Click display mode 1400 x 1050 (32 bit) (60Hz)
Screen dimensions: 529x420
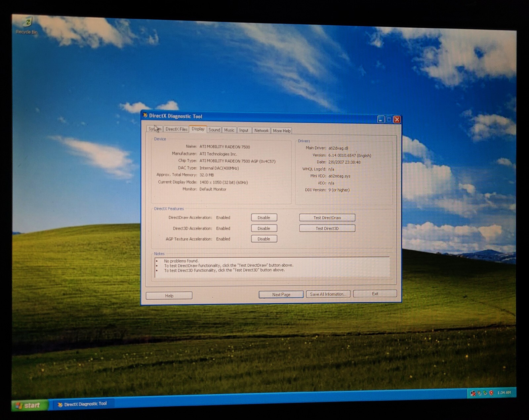(224, 182)
